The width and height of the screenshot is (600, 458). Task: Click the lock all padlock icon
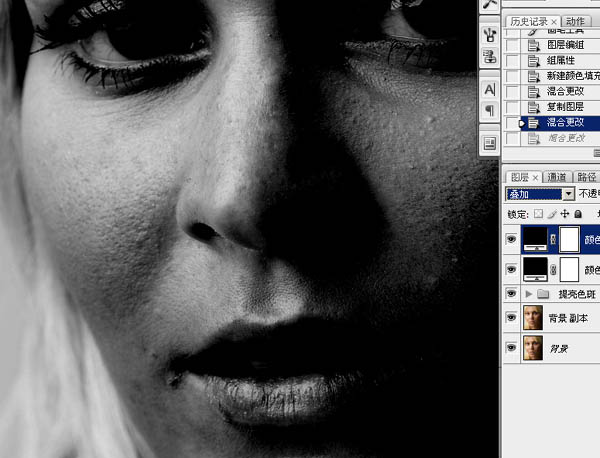click(x=578, y=214)
